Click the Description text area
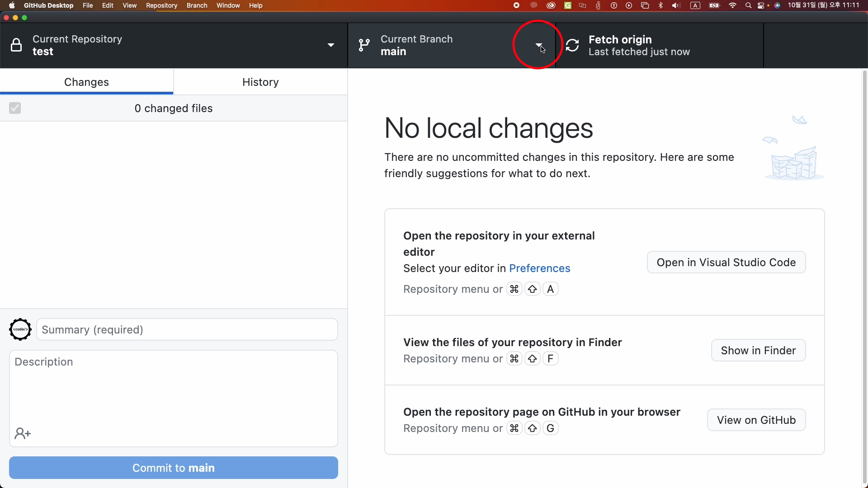This screenshot has width=868, height=488. pos(174,389)
